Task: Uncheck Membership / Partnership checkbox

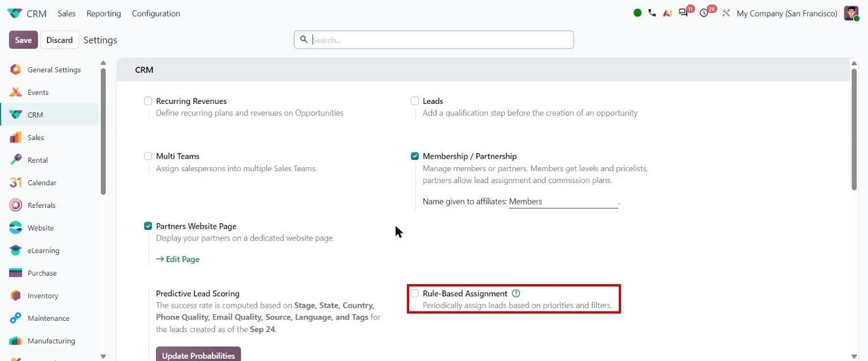Action: [415, 156]
